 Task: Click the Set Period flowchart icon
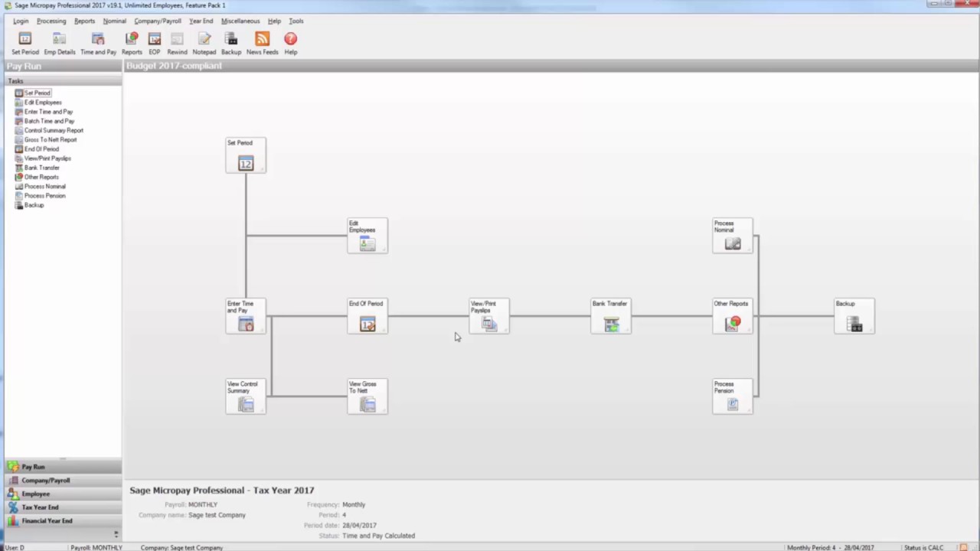246,155
